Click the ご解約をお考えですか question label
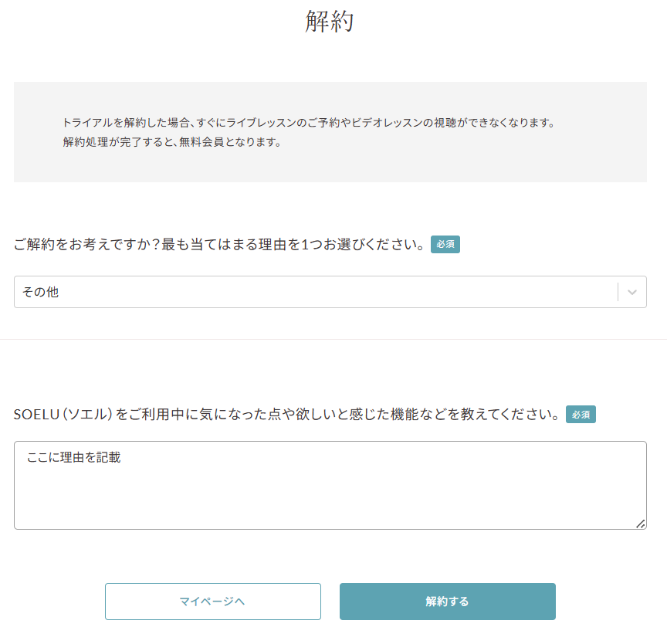The height and width of the screenshot is (644, 667). coord(218,245)
